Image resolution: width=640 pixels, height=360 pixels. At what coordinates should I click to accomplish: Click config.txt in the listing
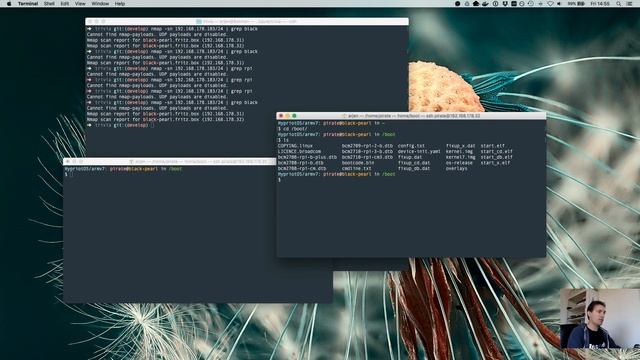coord(411,146)
